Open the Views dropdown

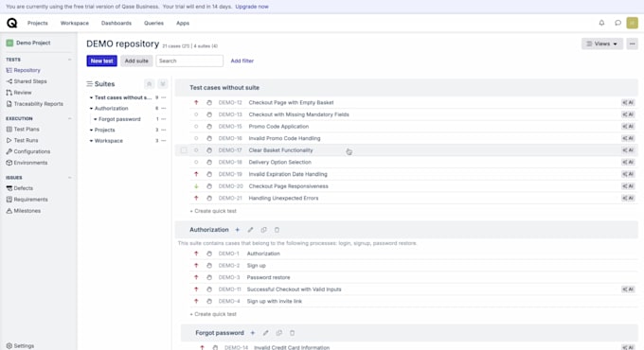pos(602,44)
